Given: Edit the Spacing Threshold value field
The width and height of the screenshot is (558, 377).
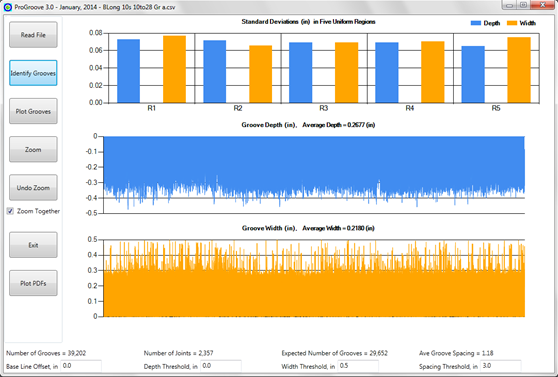Looking at the screenshot, I should (501, 366).
